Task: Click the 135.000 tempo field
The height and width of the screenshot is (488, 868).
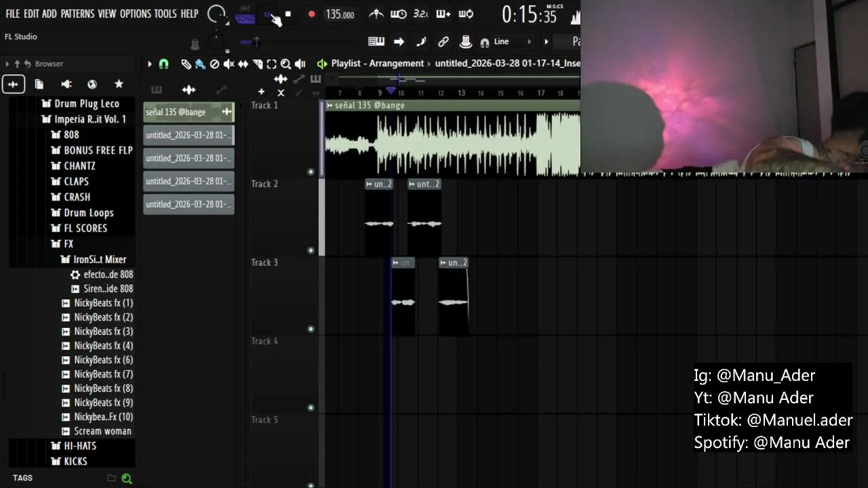Action: [340, 14]
